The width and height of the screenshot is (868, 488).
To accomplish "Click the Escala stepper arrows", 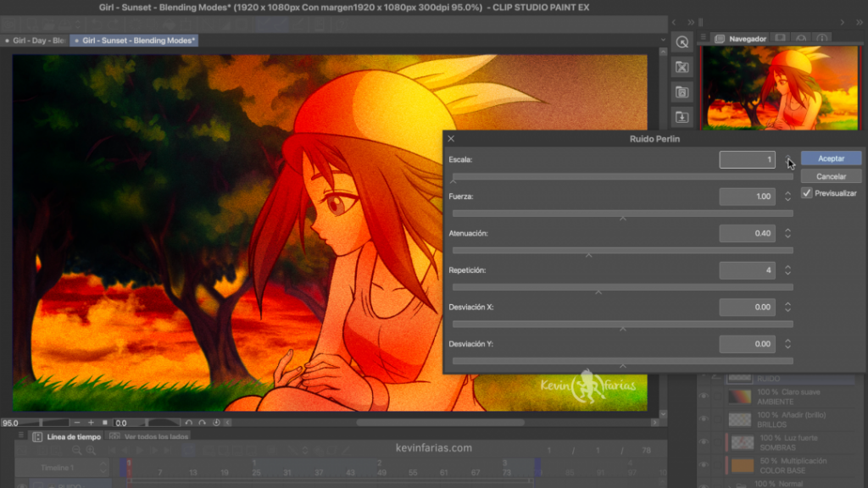I will point(787,159).
